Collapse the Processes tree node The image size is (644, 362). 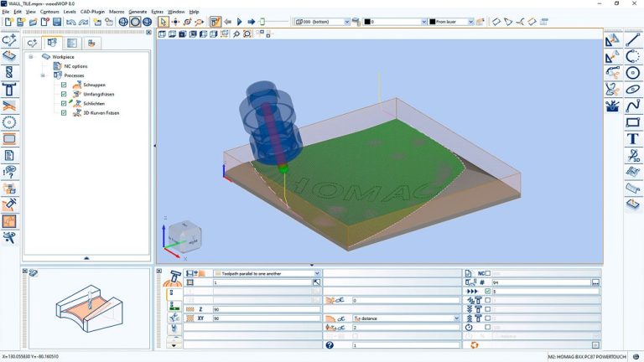point(42,75)
